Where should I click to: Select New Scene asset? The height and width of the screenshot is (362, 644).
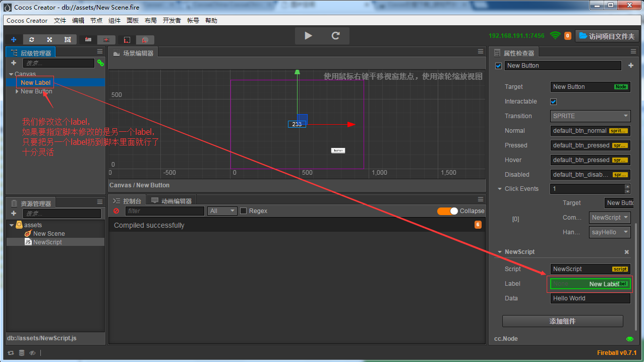(55, 234)
